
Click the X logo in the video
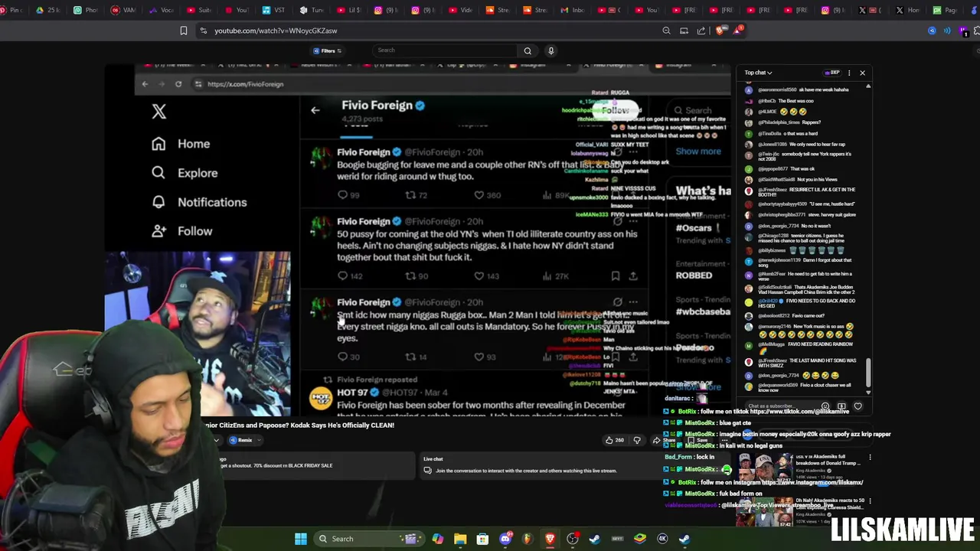click(x=158, y=112)
